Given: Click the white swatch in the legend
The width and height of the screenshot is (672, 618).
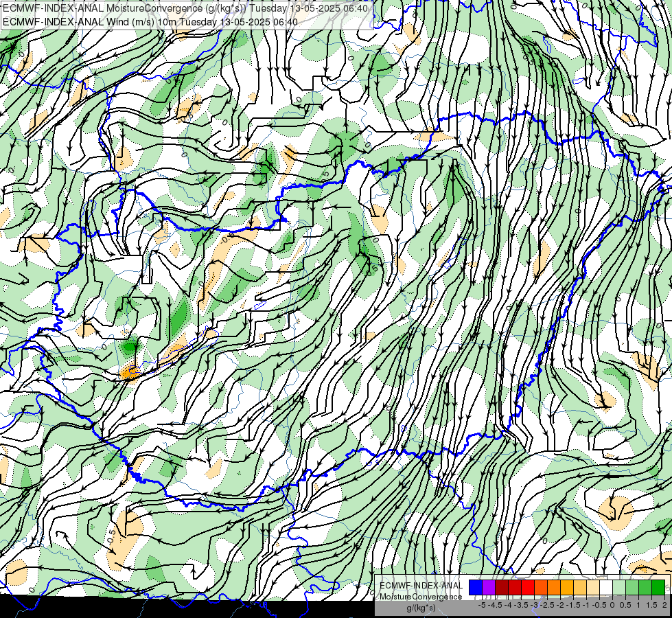Looking at the screenshot, I should pos(606,588).
